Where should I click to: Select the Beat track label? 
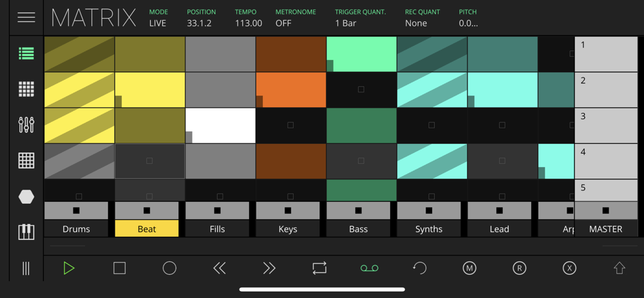(147, 229)
